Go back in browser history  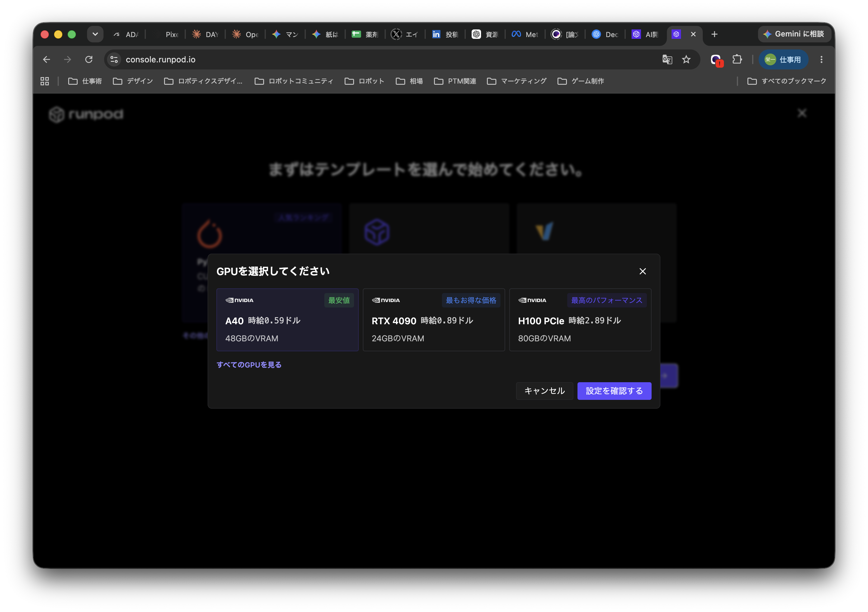(46, 59)
